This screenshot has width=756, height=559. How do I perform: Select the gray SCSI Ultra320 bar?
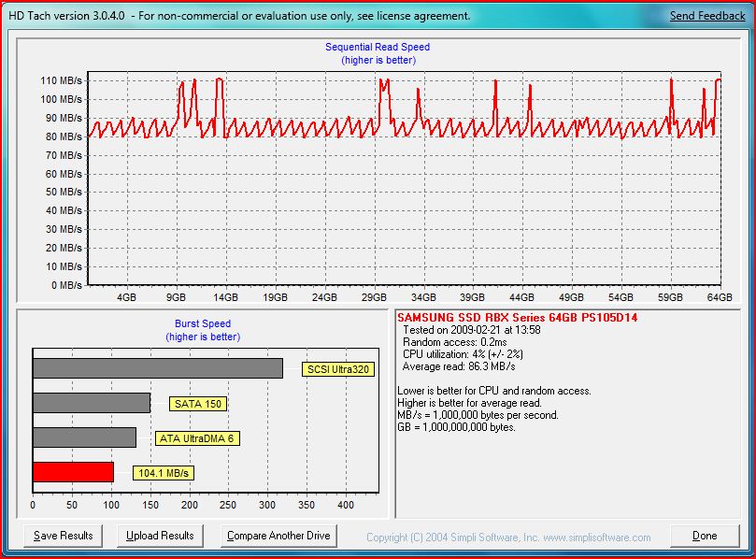157,368
